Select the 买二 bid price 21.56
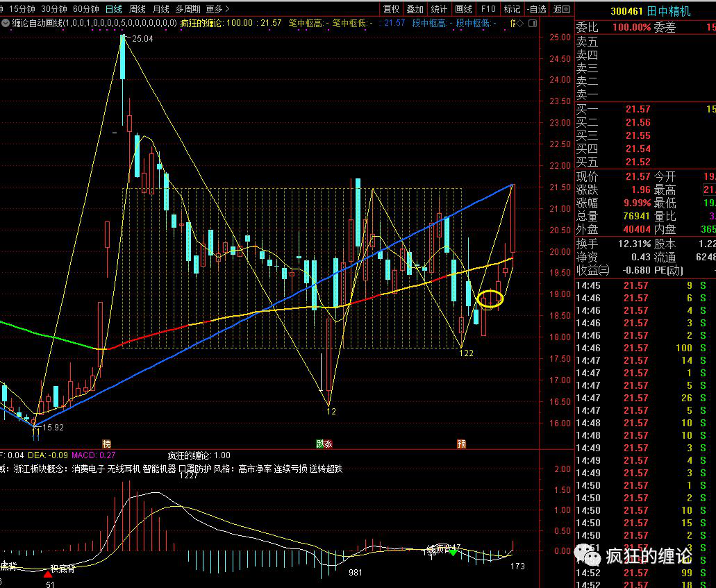The width and height of the screenshot is (716, 588). (638, 122)
